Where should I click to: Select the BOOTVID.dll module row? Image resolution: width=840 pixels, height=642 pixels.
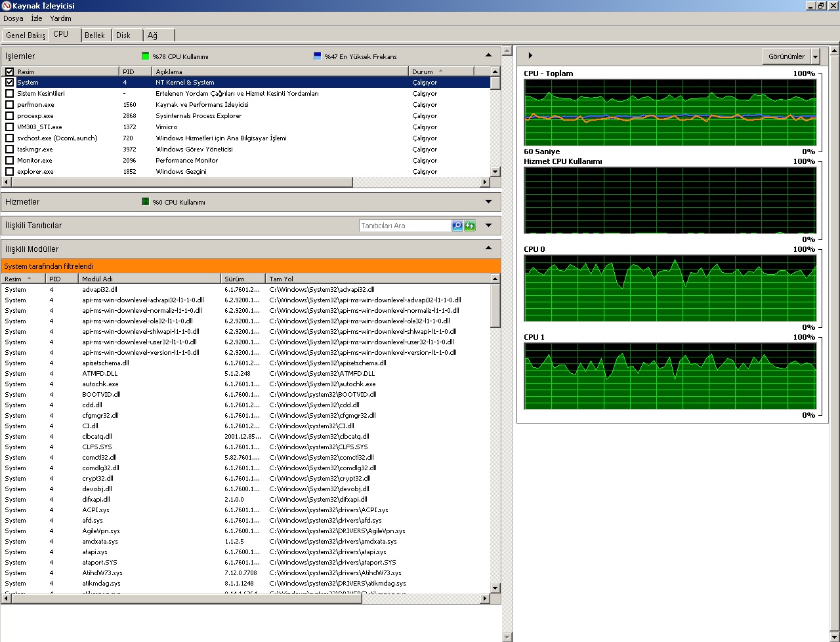245,394
